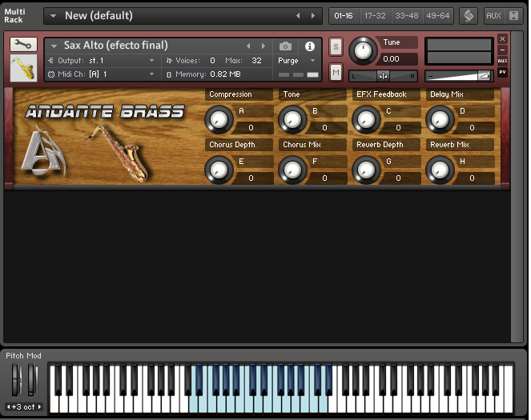Click the Tune knob

tap(363, 51)
